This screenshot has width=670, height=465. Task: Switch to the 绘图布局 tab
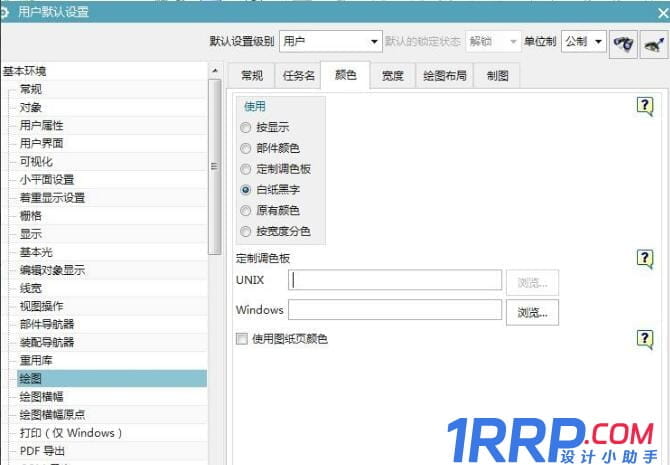tap(445, 76)
